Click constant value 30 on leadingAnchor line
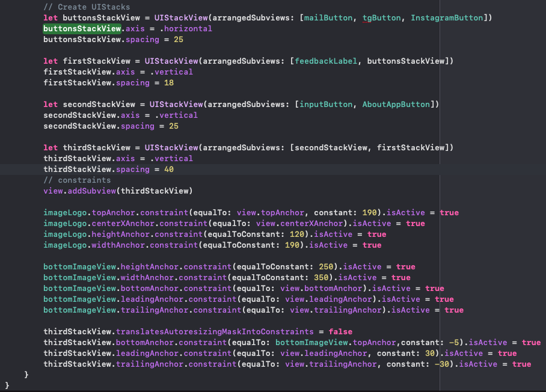This screenshot has width=546, height=392. coord(430,353)
